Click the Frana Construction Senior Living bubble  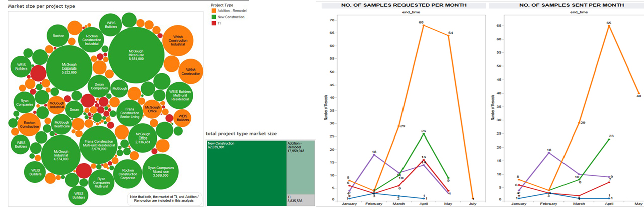[130, 114]
